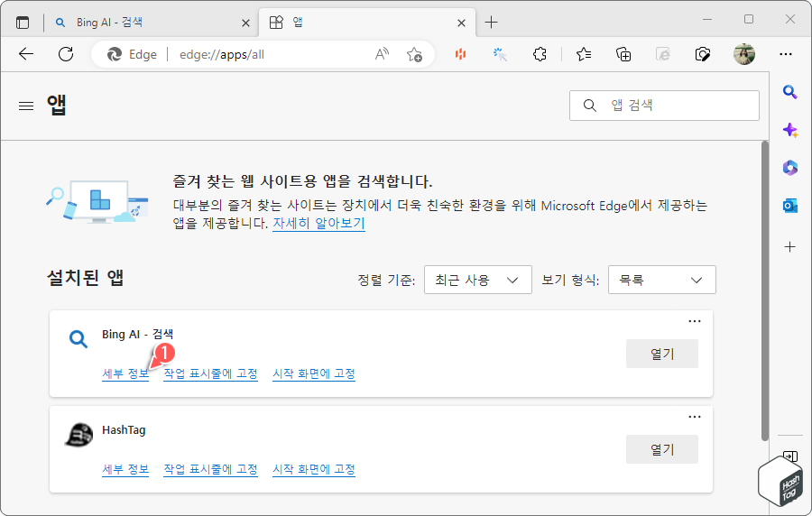Click 열기 button for Bing AI app

[662, 354]
